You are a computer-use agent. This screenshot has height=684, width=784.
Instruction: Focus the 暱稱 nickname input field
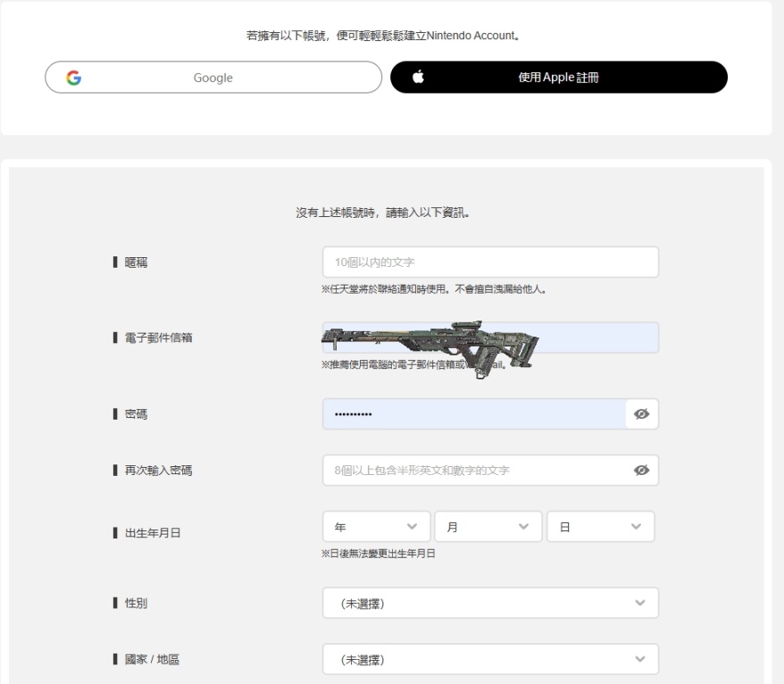(x=490, y=262)
